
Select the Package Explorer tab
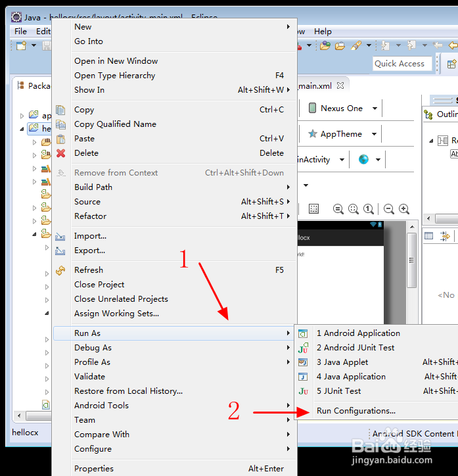(34, 86)
